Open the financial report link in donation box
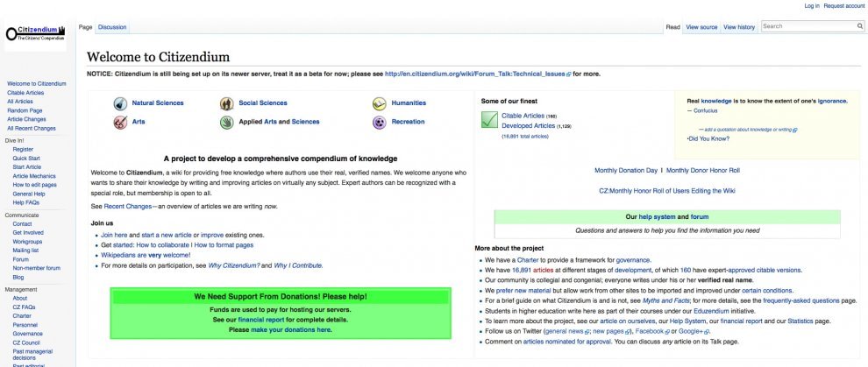The height and width of the screenshot is (367, 868). (x=261, y=320)
